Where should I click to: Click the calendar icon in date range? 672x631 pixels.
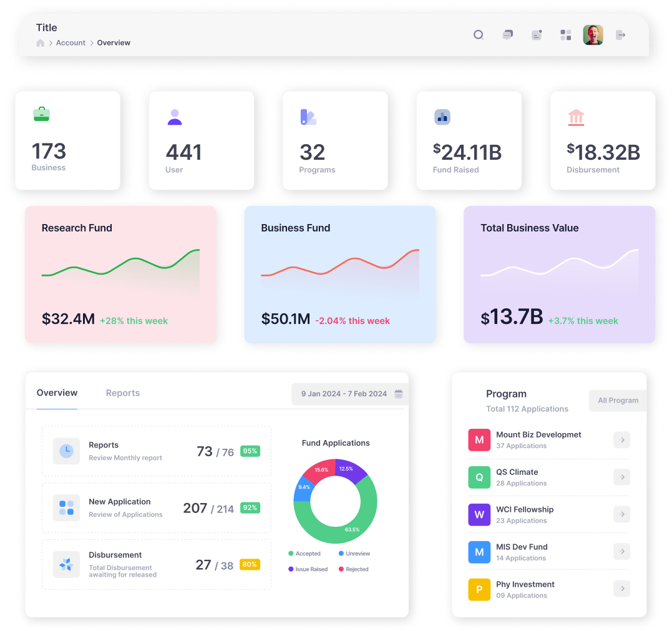pyautogui.click(x=399, y=394)
